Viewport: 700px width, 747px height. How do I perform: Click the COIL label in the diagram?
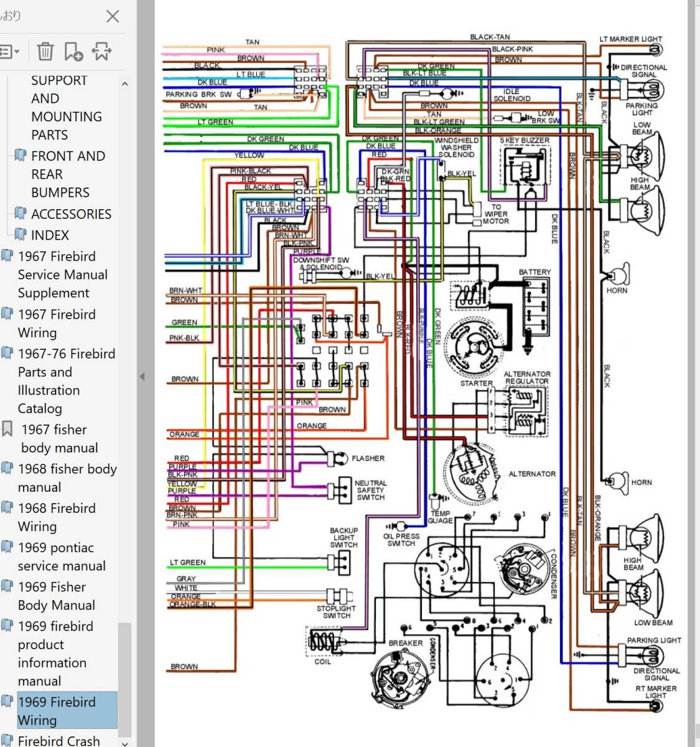click(x=323, y=662)
